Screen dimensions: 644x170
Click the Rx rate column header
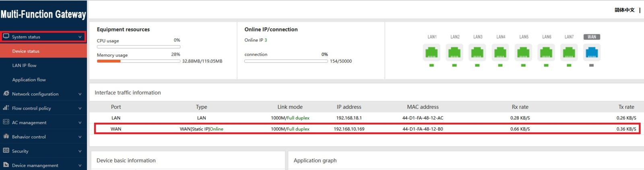520,107
